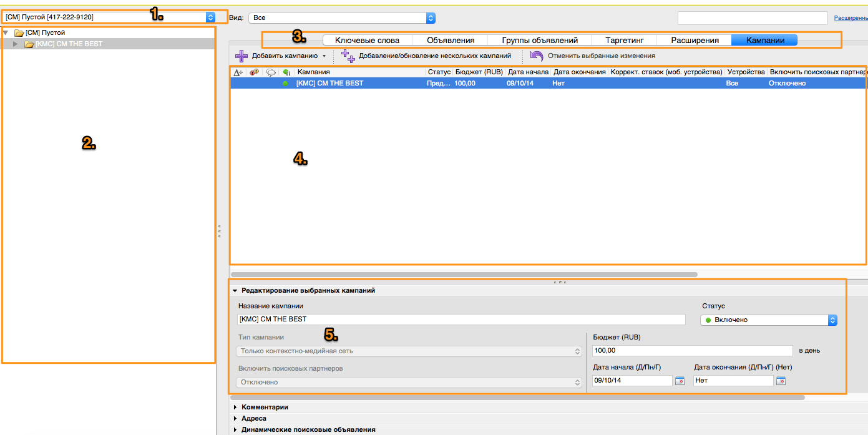The width and height of the screenshot is (868, 435).
Task: Switch to the Таргетинг tab
Action: (624, 40)
